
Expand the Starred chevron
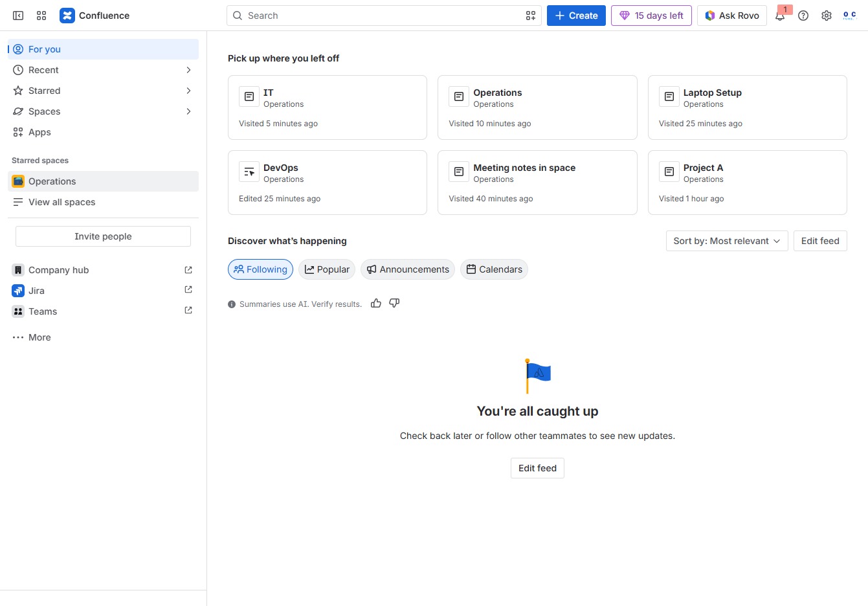(x=188, y=91)
